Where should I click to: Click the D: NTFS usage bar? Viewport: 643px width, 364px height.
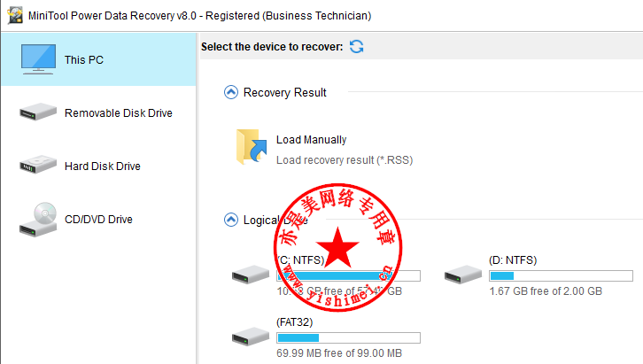pos(561,275)
